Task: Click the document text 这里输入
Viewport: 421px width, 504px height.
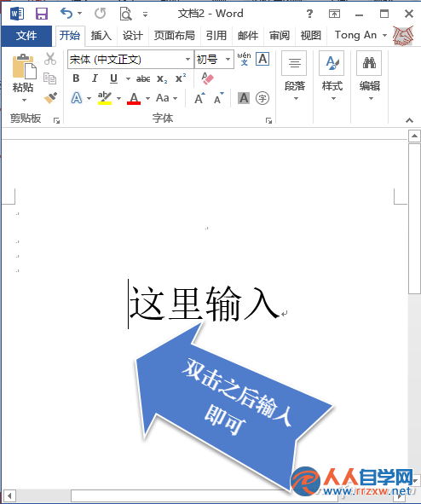Action: pos(204,304)
